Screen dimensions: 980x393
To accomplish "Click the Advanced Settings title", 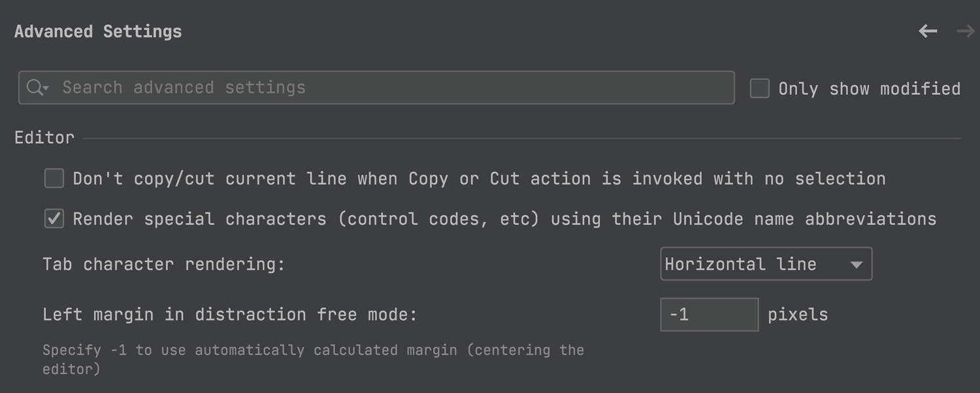I will pyautogui.click(x=98, y=31).
